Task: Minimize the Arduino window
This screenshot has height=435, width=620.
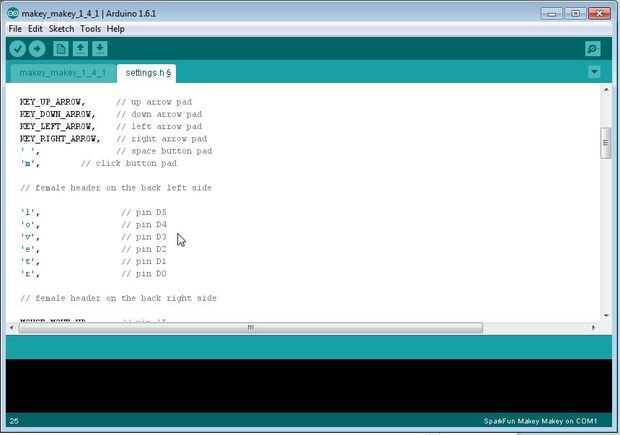Action: [552, 13]
